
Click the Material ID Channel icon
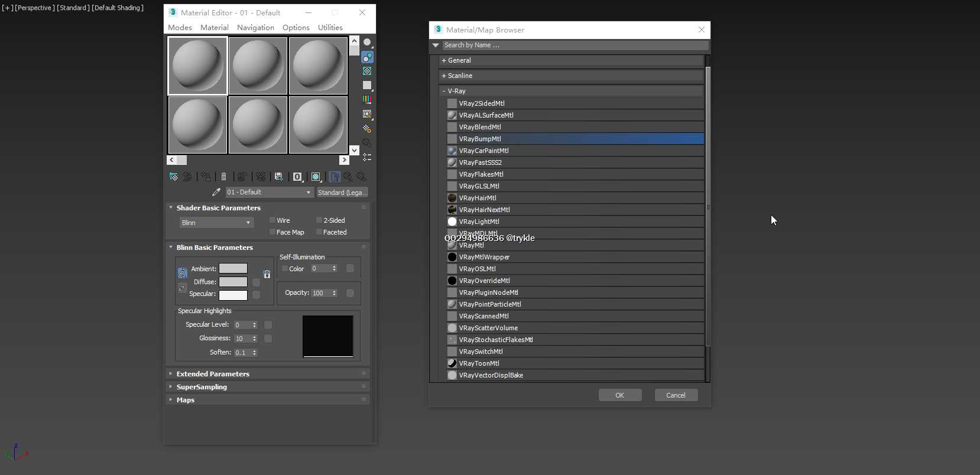[298, 177]
